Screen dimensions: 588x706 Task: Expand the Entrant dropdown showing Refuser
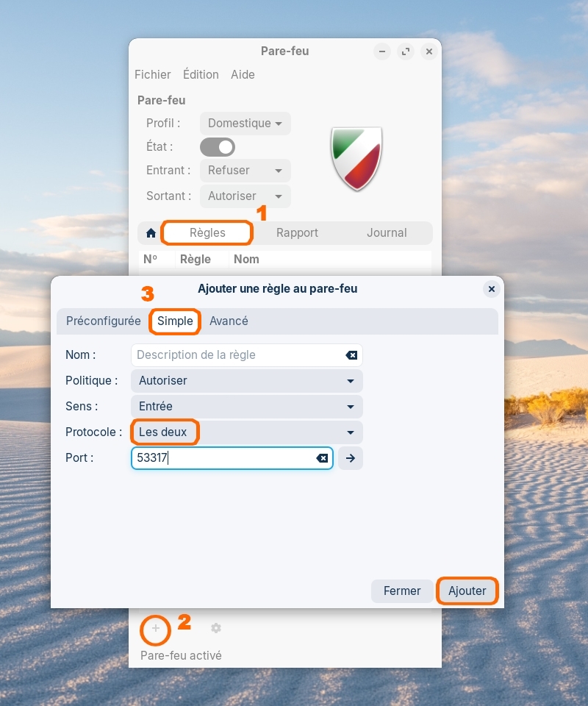click(x=245, y=171)
